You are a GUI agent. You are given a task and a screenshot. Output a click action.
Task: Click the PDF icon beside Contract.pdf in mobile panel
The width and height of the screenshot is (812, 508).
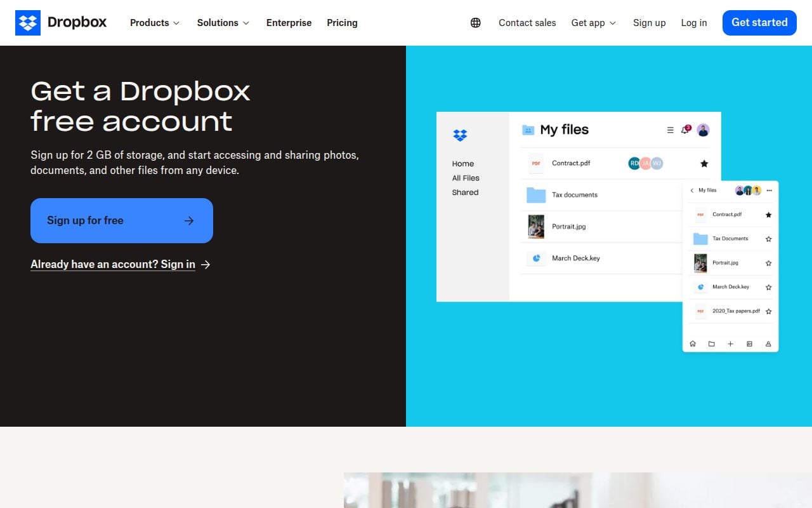(x=700, y=215)
